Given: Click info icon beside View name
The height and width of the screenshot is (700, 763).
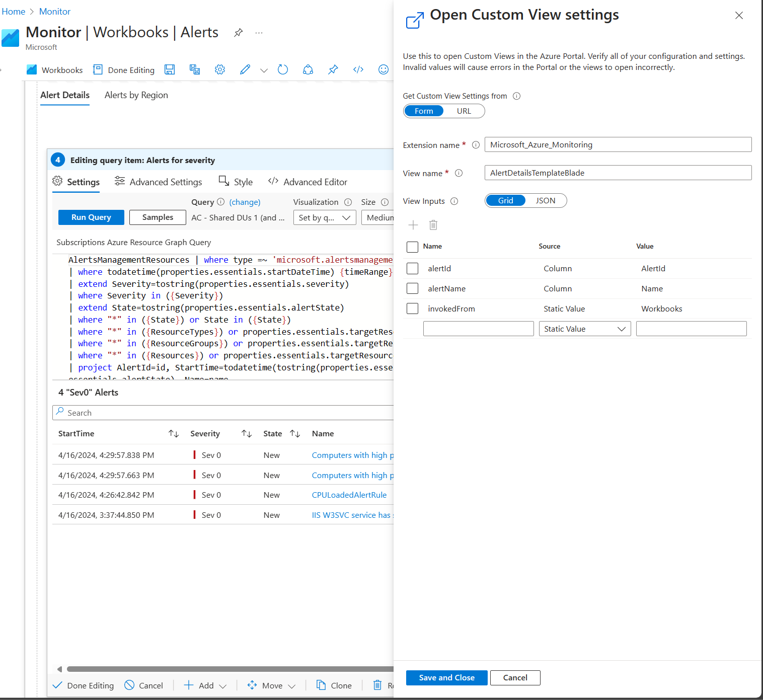Looking at the screenshot, I should pyautogui.click(x=459, y=173).
